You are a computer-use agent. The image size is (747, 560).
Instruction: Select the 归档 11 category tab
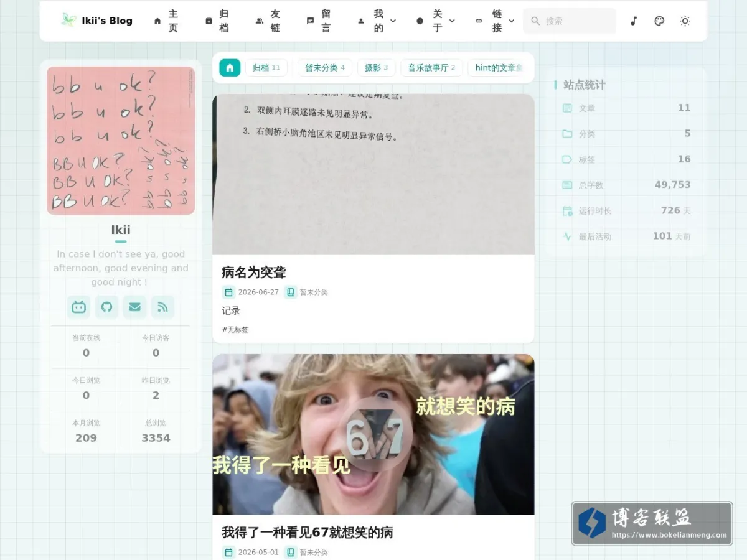(x=266, y=68)
